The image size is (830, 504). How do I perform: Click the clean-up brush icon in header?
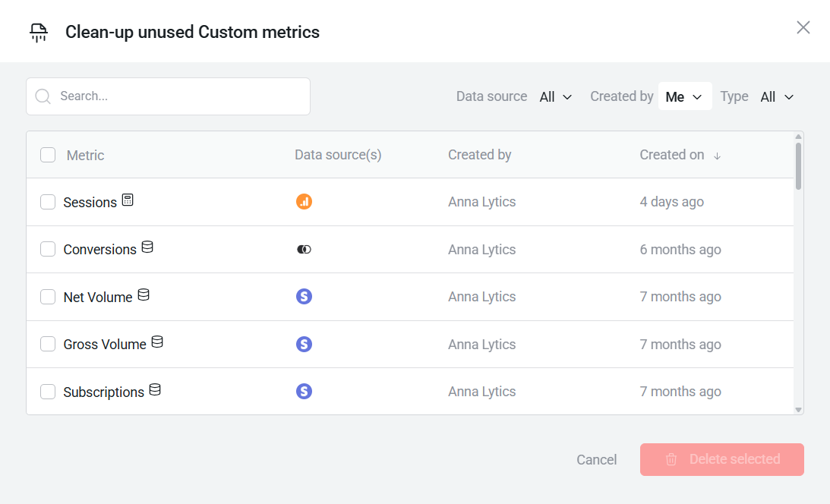coord(39,33)
